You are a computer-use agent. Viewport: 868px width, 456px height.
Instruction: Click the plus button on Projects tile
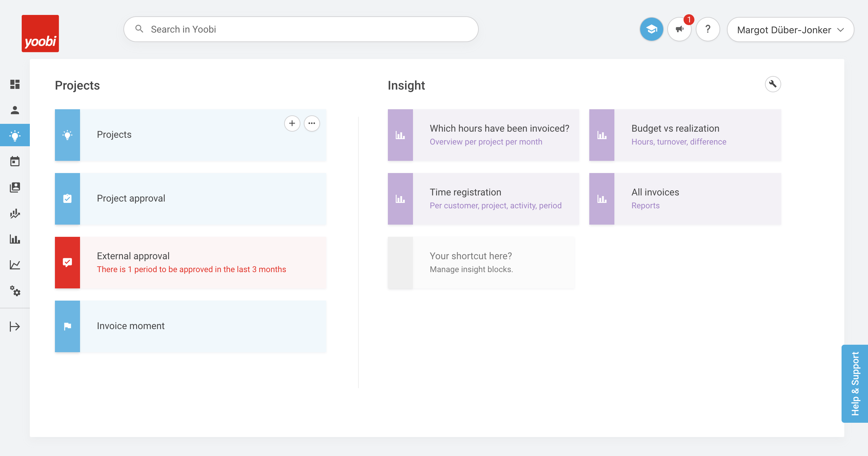click(292, 123)
